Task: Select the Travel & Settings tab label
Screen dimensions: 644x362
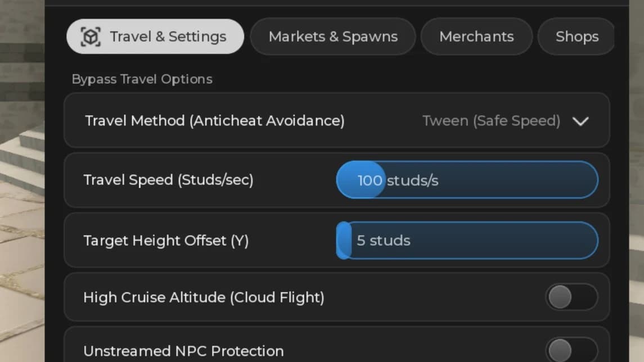Action: click(x=168, y=37)
